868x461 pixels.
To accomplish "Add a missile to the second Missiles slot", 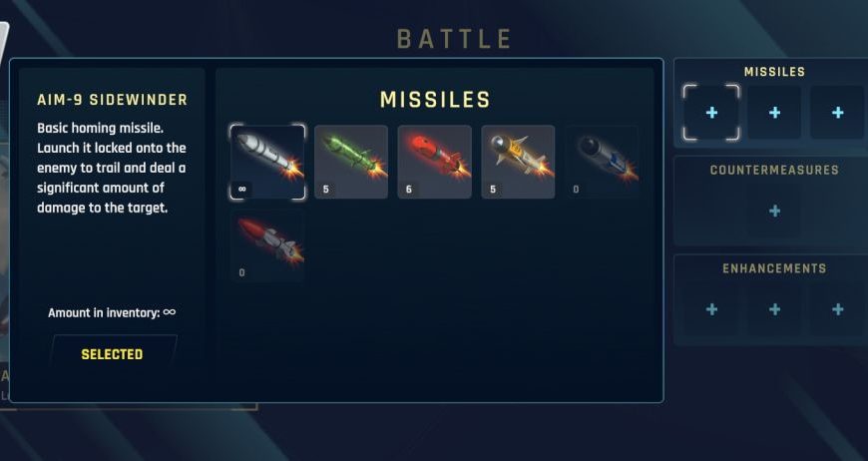I will (774, 113).
